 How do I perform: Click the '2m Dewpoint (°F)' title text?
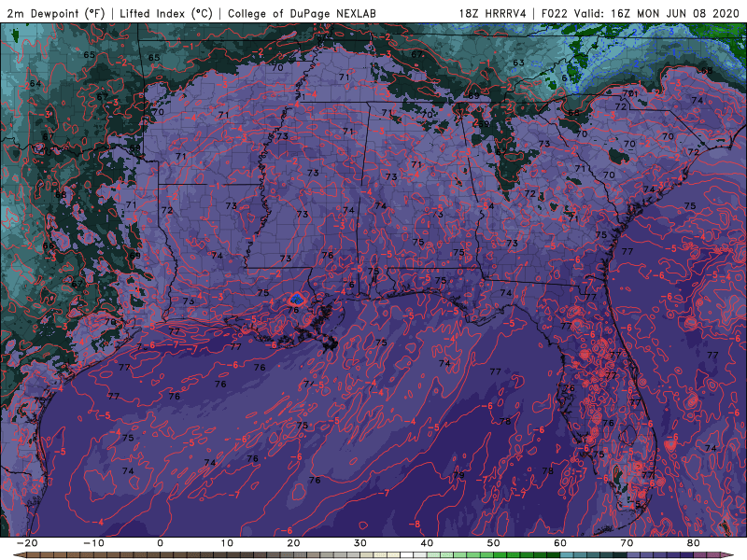click(x=55, y=14)
